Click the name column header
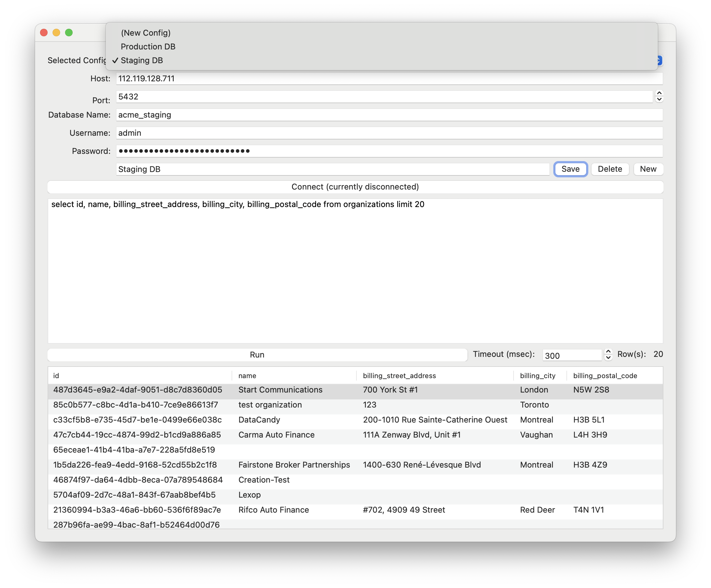This screenshot has height=588, width=711. [x=247, y=376]
